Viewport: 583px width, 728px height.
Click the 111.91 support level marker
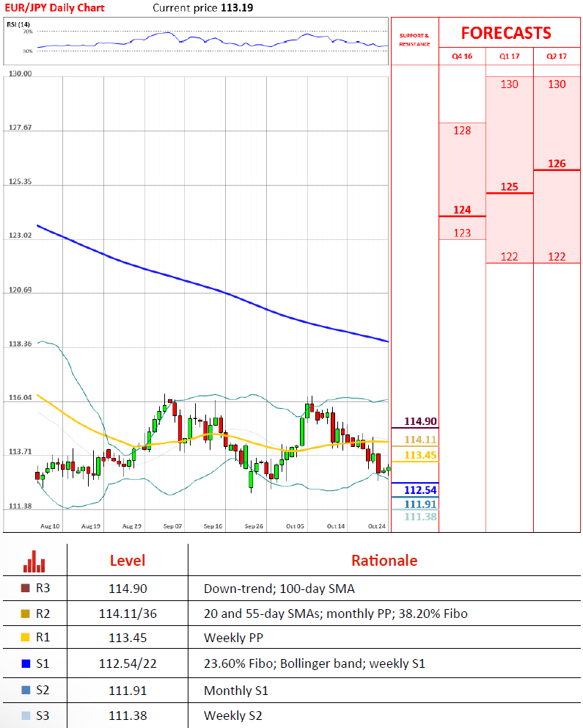[x=420, y=504]
